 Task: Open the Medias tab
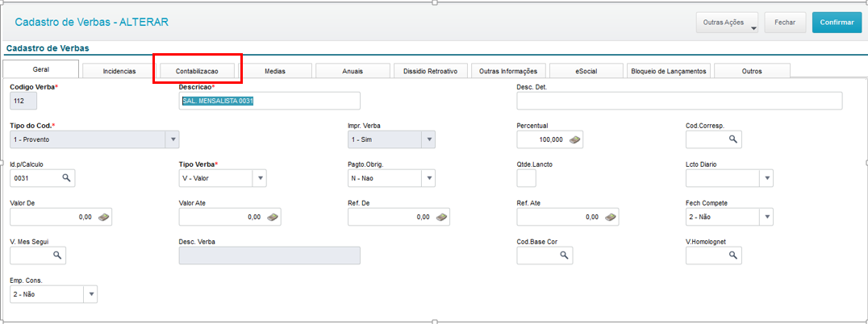pyautogui.click(x=275, y=71)
